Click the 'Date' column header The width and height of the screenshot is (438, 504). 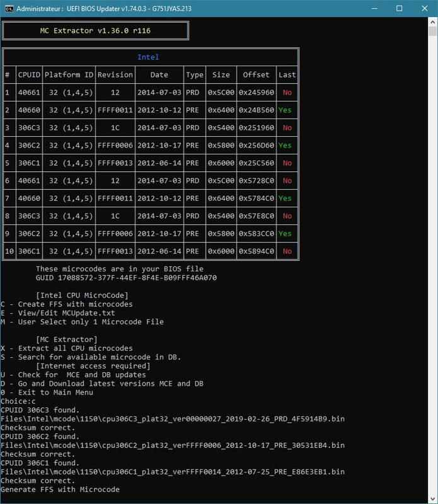pyautogui.click(x=159, y=75)
